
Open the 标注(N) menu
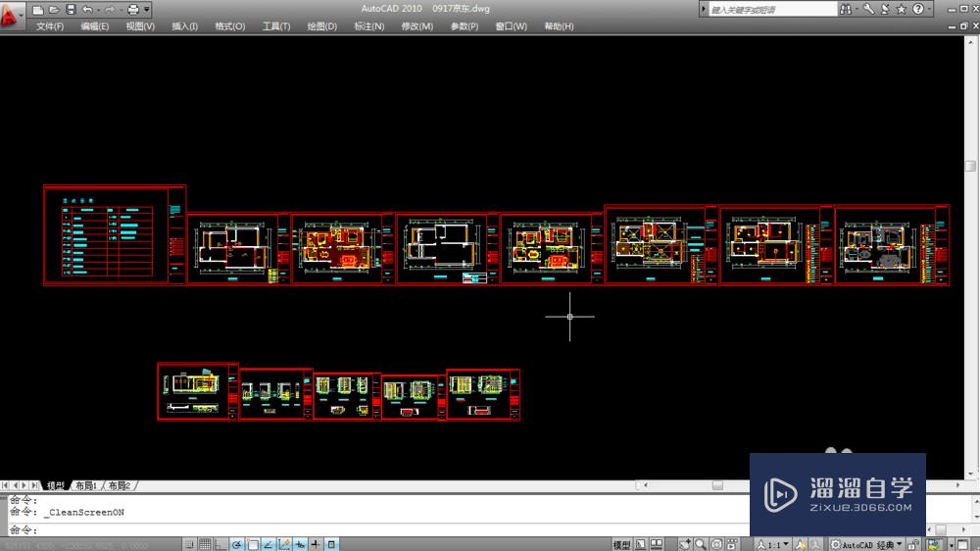click(368, 26)
